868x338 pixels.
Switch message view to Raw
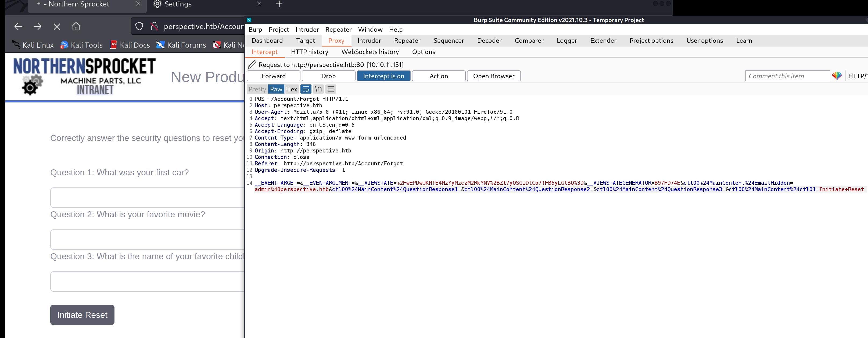[276, 89]
